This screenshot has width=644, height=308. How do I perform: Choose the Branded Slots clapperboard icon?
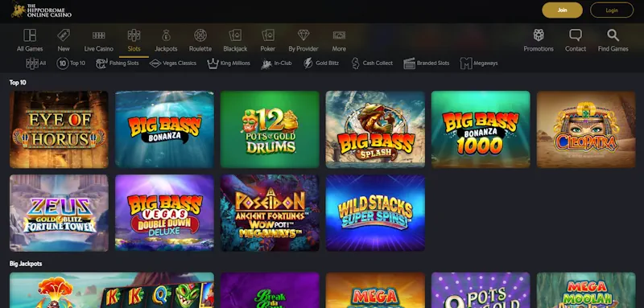[410, 64]
